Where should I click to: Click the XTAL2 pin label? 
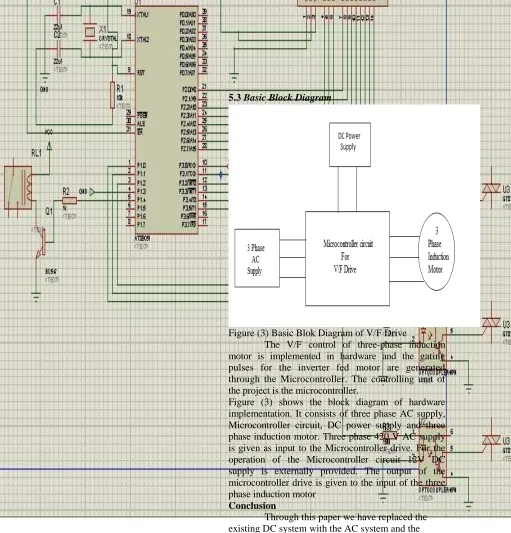(143, 40)
